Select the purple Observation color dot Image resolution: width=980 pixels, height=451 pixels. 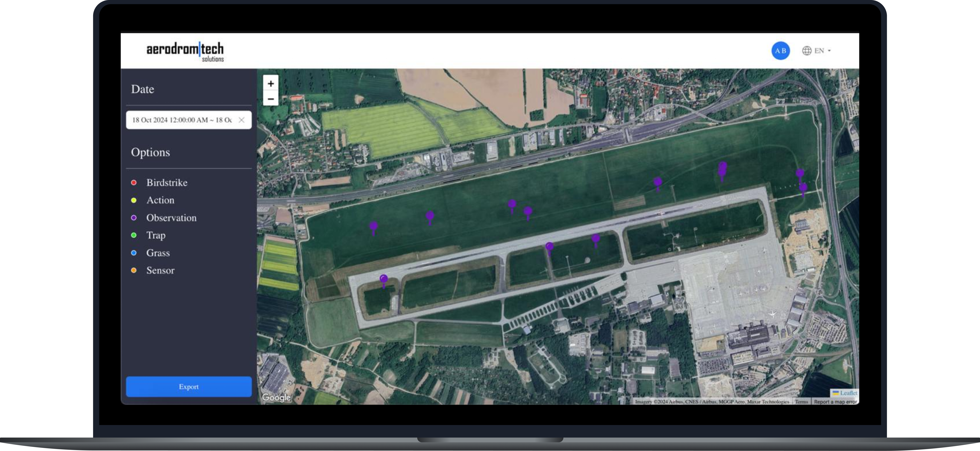coord(134,218)
